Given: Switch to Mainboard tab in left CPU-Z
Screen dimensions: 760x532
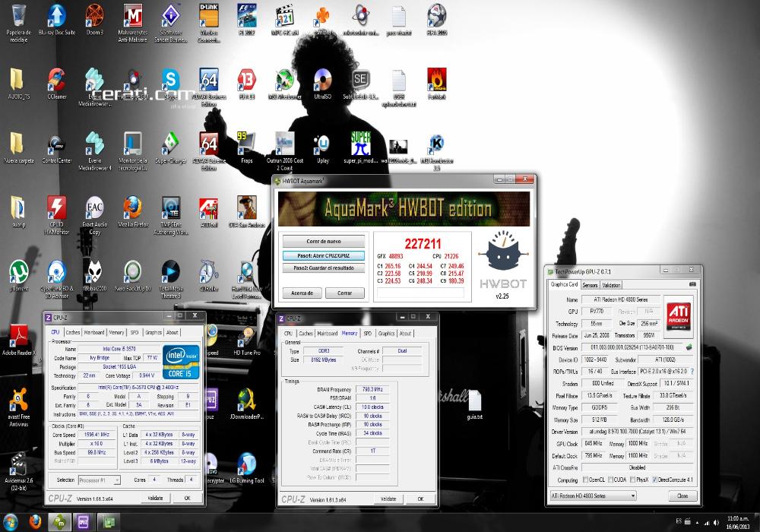Looking at the screenshot, I should [94, 332].
